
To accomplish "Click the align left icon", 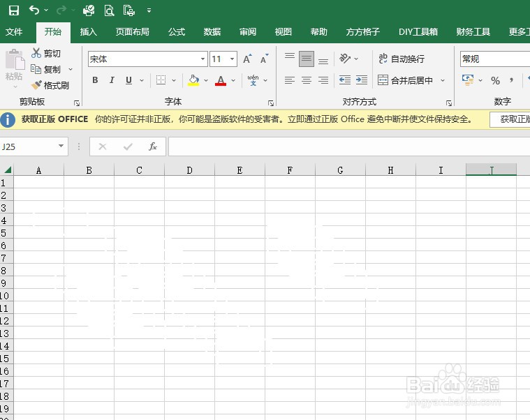I will pyautogui.click(x=289, y=80).
